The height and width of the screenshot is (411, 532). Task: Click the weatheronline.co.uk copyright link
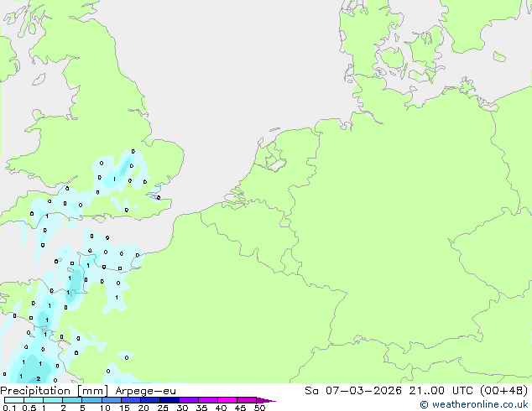(x=474, y=404)
